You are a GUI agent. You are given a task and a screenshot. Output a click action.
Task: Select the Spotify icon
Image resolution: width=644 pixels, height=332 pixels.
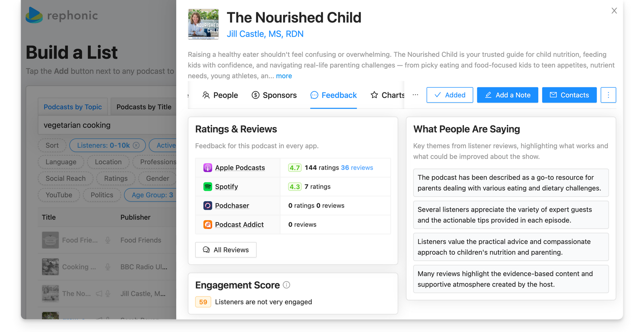(207, 187)
